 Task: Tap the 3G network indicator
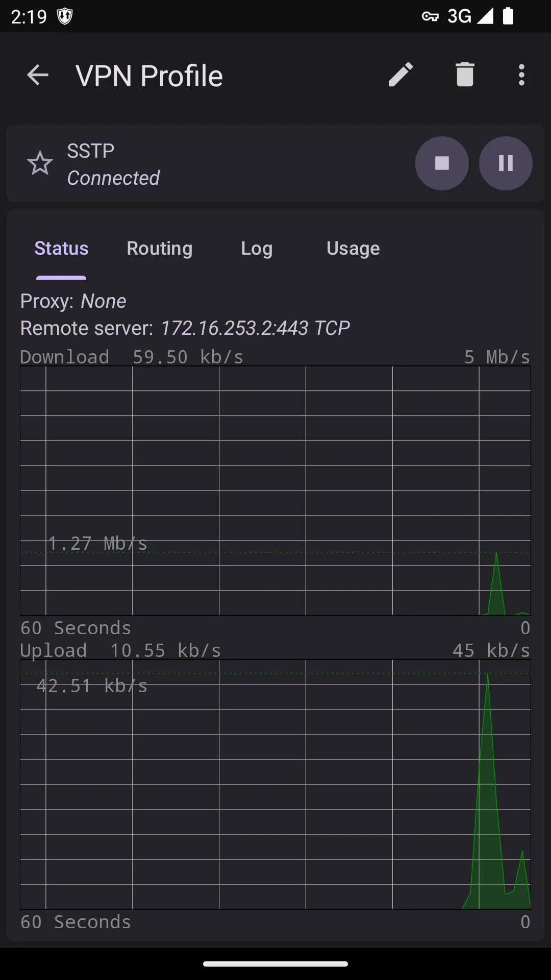click(x=459, y=16)
